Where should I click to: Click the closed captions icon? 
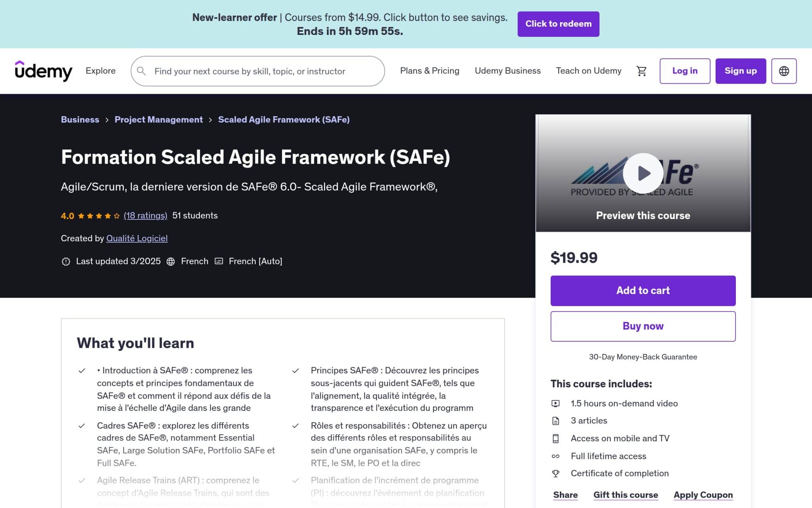coord(219,261)
